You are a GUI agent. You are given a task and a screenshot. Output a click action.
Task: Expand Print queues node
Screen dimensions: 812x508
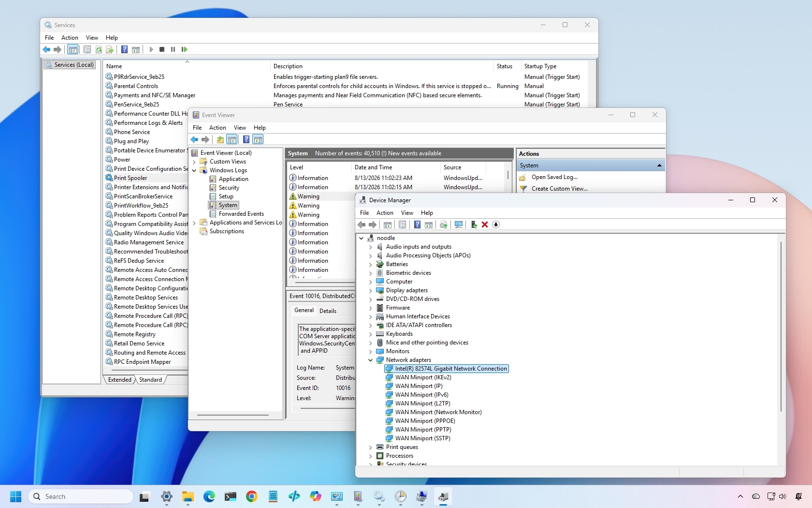(x=371, y=447)
